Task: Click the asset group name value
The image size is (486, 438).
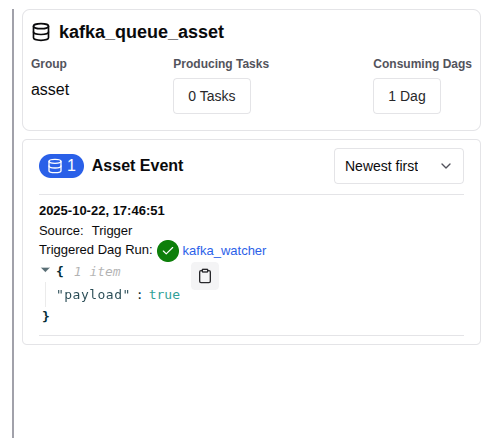Action: [50, 90]
